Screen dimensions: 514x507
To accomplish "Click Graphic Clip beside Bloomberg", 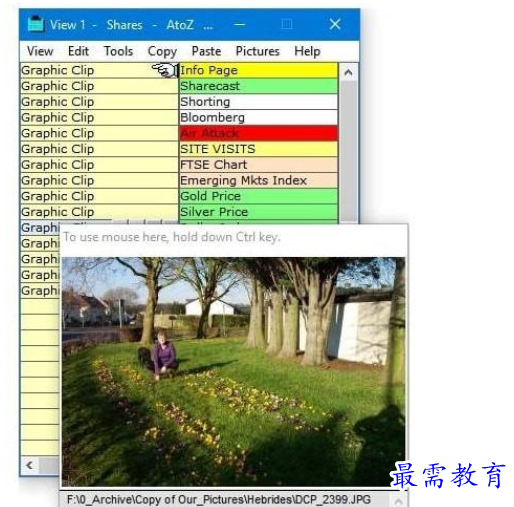I will click(x=99, y=117).
